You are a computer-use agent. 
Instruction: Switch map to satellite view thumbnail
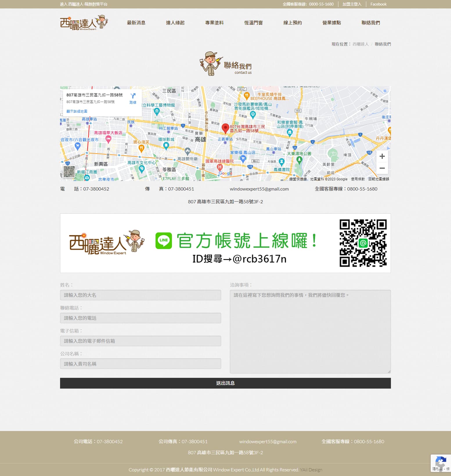(69, 171)
